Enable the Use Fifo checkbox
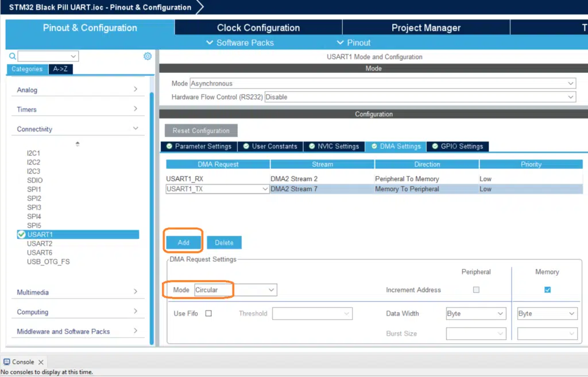588x377 pixels. coord(208,313)
